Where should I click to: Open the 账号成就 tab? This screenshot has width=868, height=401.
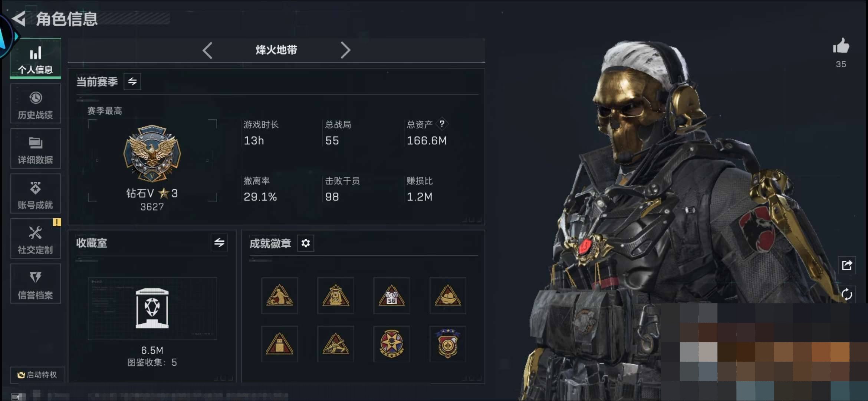(36, 193)
